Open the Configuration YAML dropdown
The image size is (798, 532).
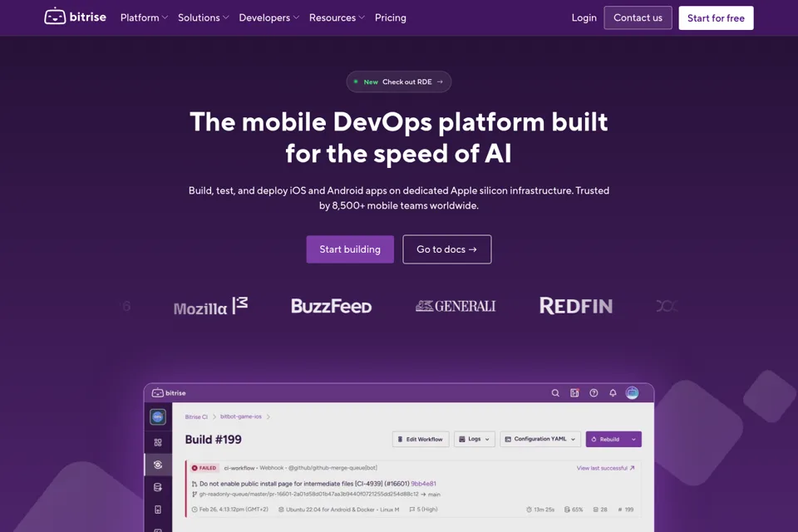(x=540, y=439)
